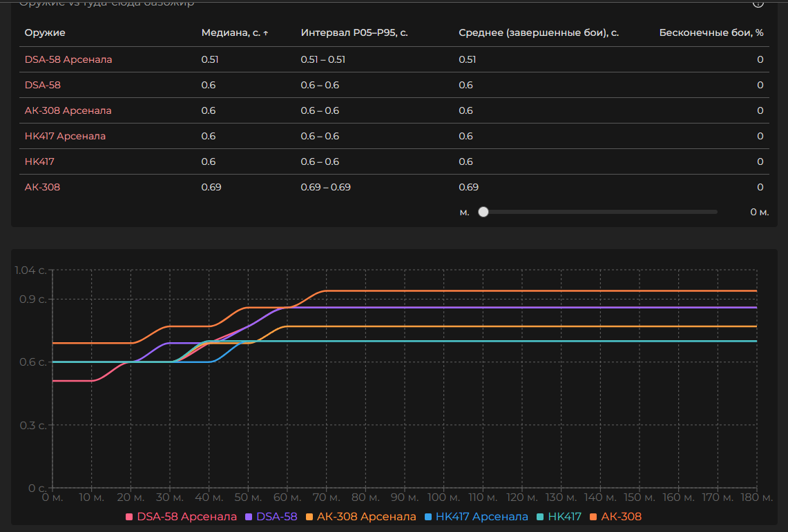Open DSA-58 Арсенала weapon link in table
Viewport: 788px width, 532px height.
tap(68, 59)
